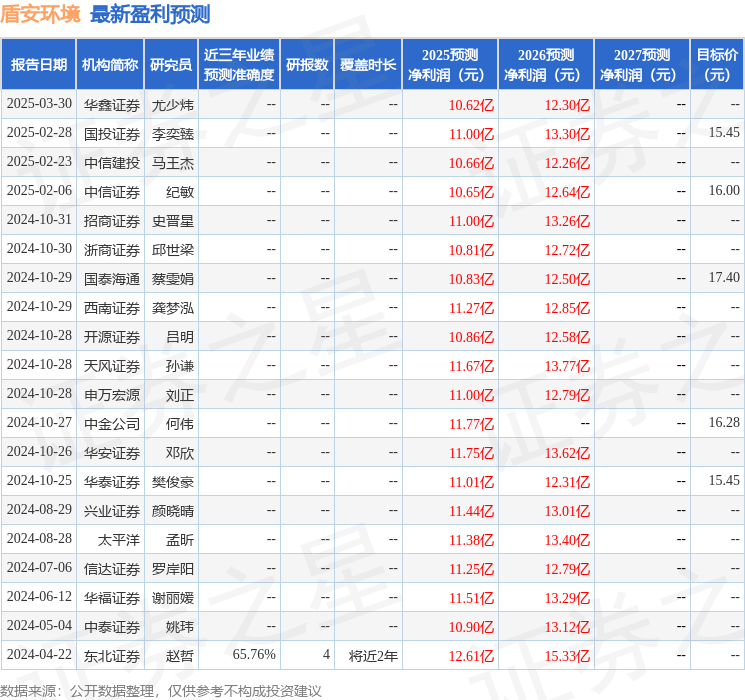Click the 2025预测净利润 column header
The height and width of the screenshot is (700, 745).
click(x=449, y=65)
